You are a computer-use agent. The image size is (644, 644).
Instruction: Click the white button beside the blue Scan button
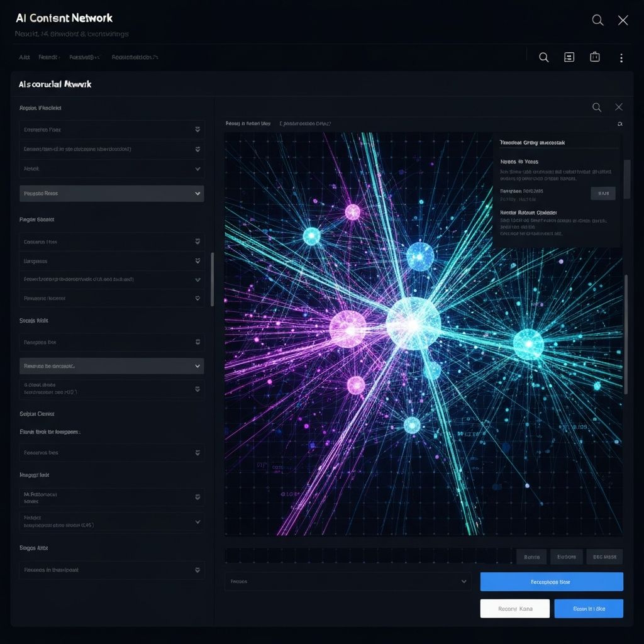tap(514, 608)
